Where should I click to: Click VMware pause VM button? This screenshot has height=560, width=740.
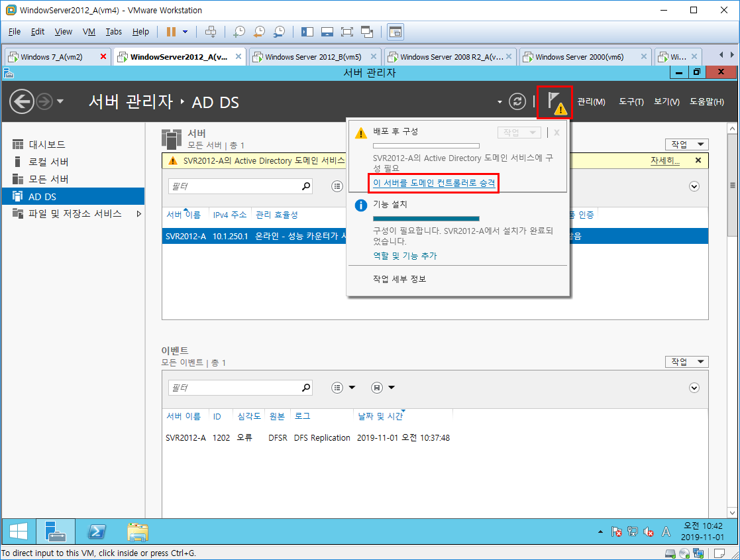(x=172, y=32)
